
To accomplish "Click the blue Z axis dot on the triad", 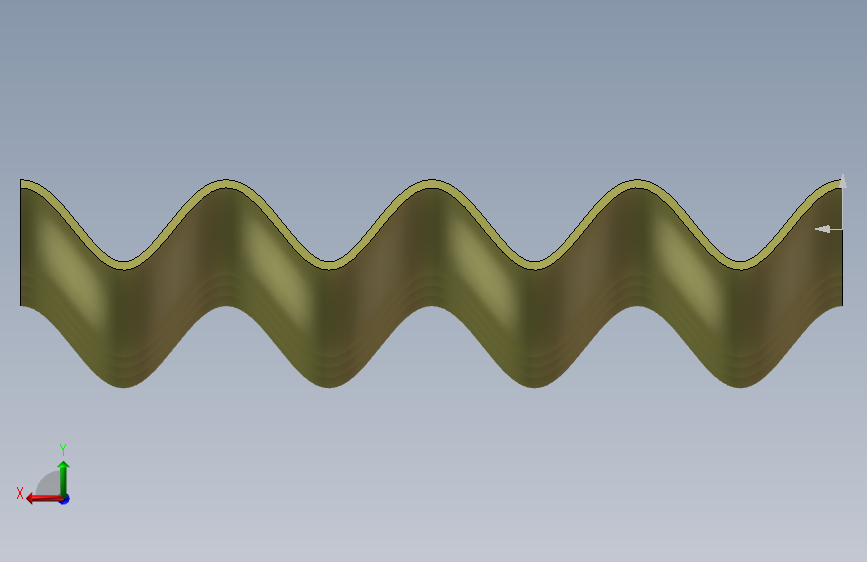I will [65, 499].
